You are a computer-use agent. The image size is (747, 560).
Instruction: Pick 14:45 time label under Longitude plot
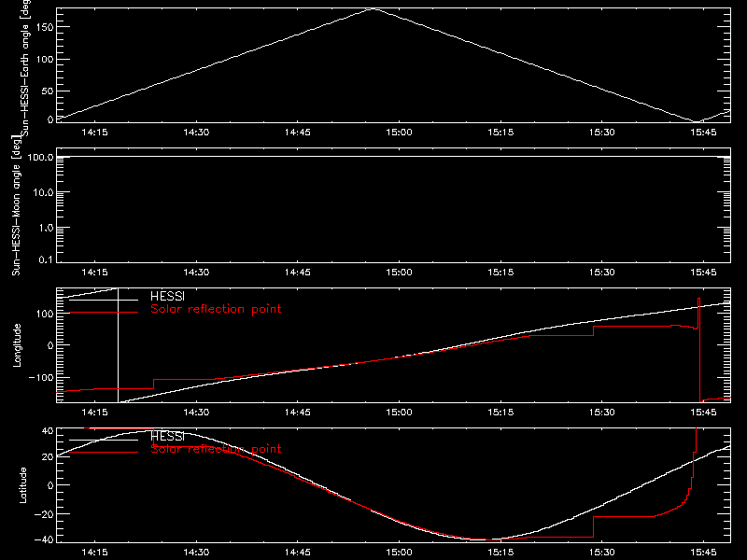coord(298,413)
